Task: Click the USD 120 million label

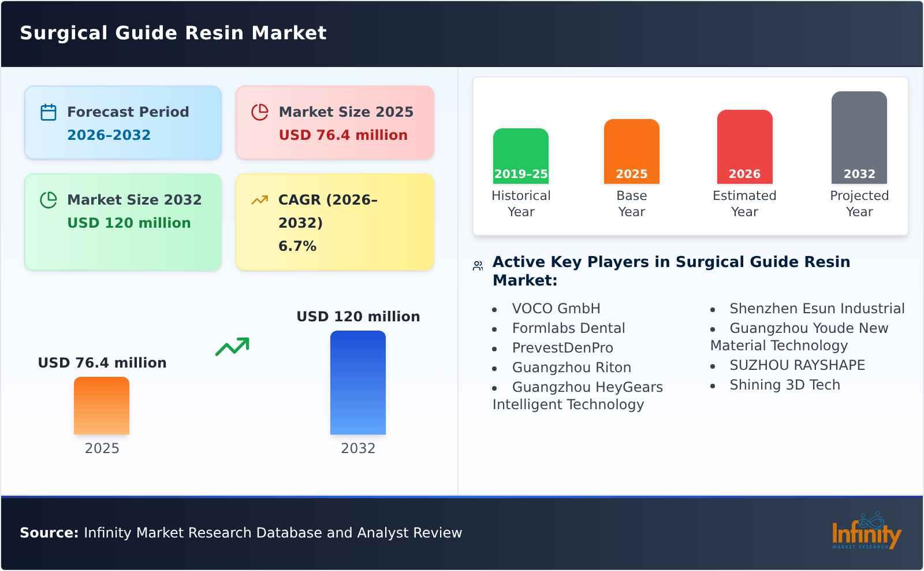Action: [x=358, y=316]
